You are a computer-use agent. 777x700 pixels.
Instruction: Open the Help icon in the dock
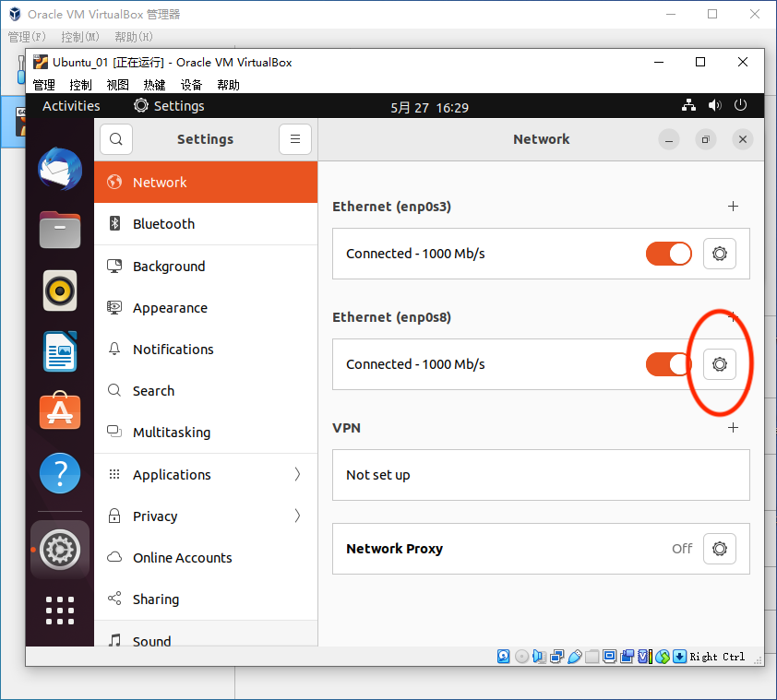click(60, 473)
